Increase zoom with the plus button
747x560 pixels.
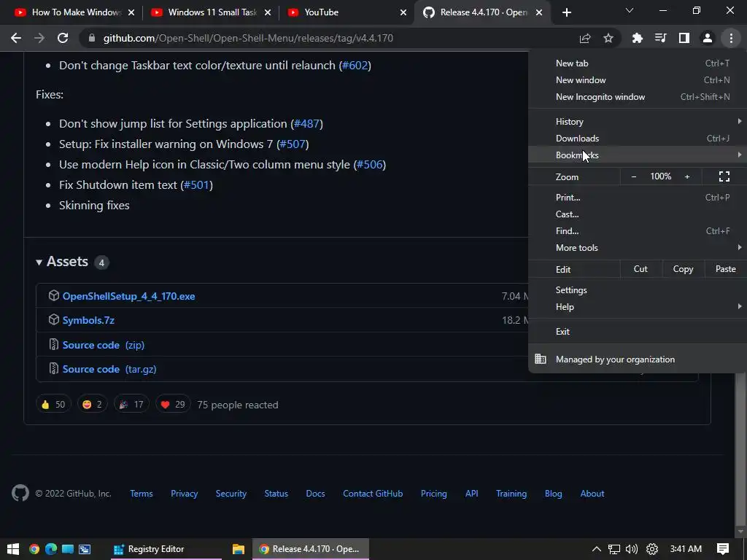click(x=687, y=176)
